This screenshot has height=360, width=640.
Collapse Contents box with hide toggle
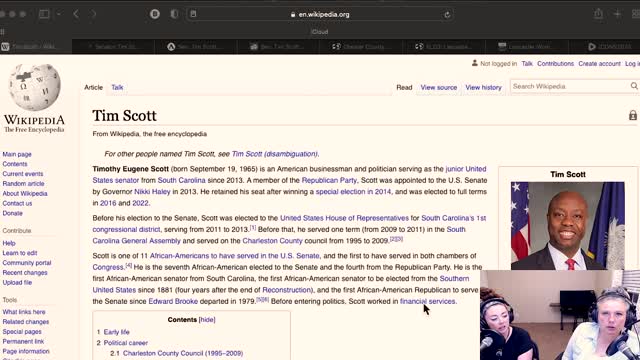[x=207, y=320]
